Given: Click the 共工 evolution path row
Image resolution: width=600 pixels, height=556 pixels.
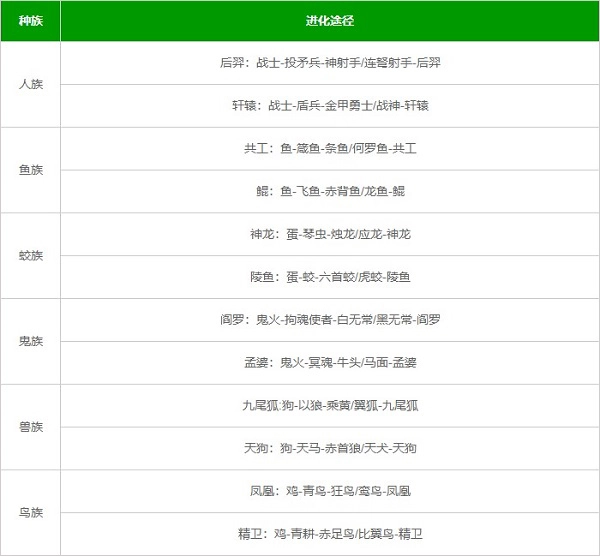Looking at the screenshot, I should pos(329,148).
